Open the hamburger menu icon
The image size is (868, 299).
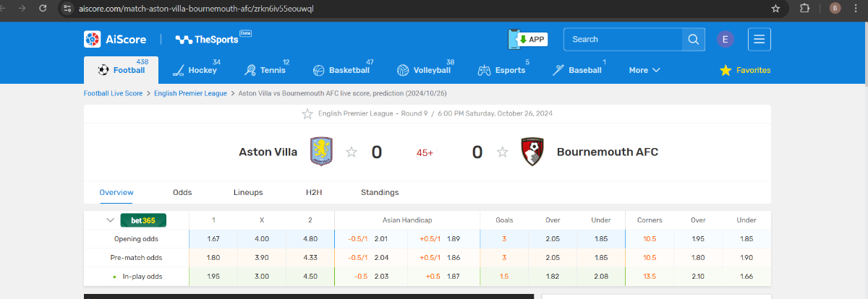(x=759, y=39)
